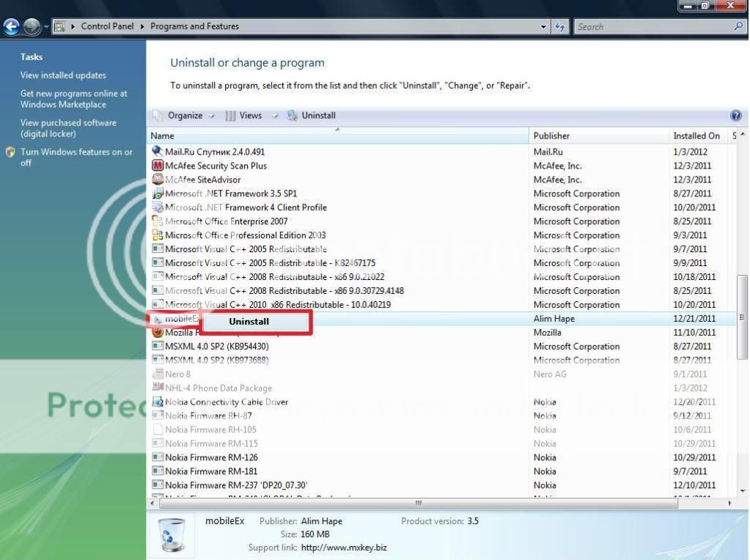The height and width of the screenshot is (560, 750).
Task: Click the Nokia Firmware RH-87 icon
Action: tap(158, 416)
